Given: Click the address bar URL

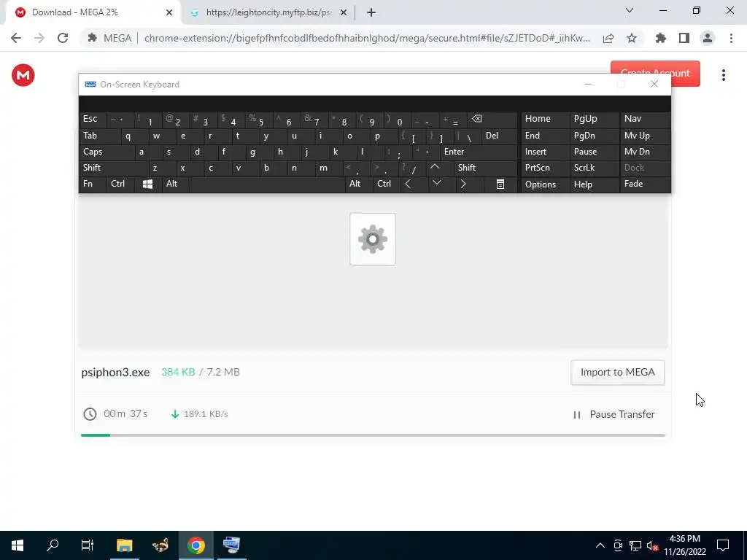Looking at the screenshot, I should [367, 38].
